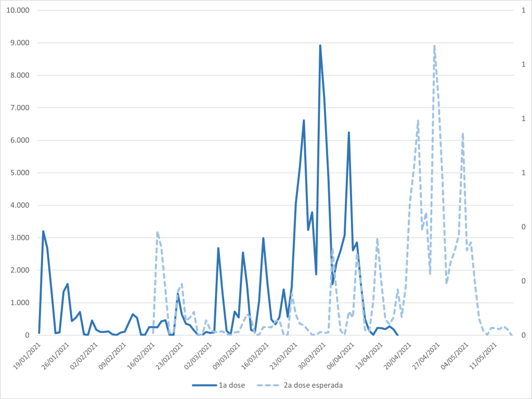Select the 3.000 left axis value
Viewport: 532px width, 399px height.
(19, 238)
